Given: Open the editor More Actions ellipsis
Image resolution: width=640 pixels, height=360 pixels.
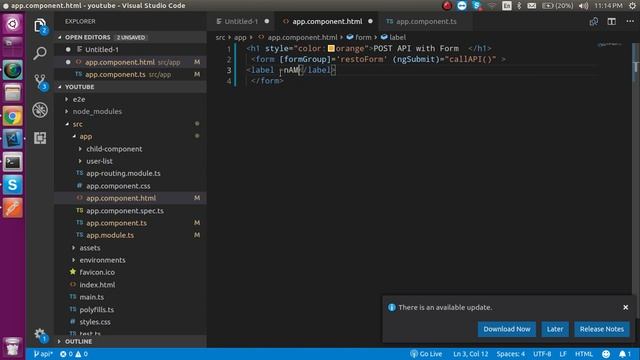Looking at the screenshot, I should [x=630, y=21].
